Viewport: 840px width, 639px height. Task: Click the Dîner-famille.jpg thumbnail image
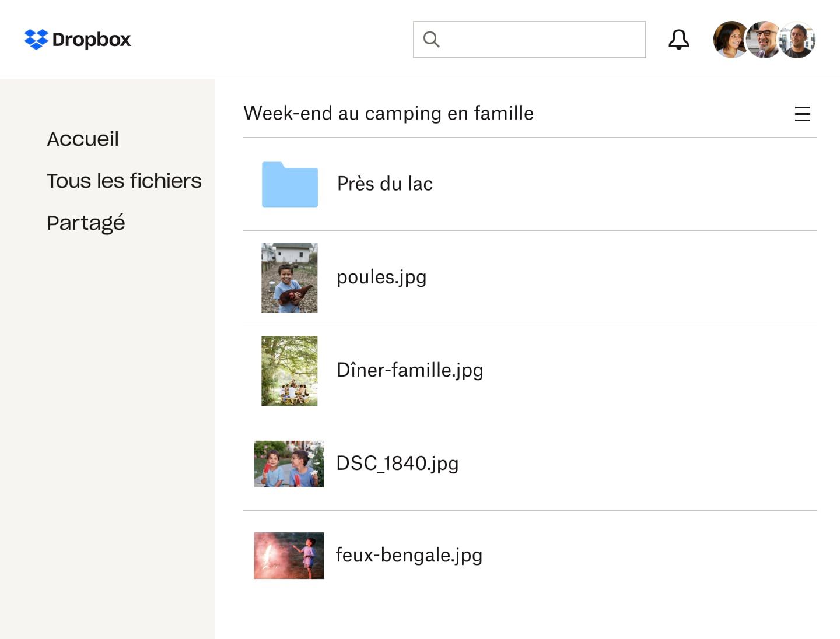click(x=289, y=371)
